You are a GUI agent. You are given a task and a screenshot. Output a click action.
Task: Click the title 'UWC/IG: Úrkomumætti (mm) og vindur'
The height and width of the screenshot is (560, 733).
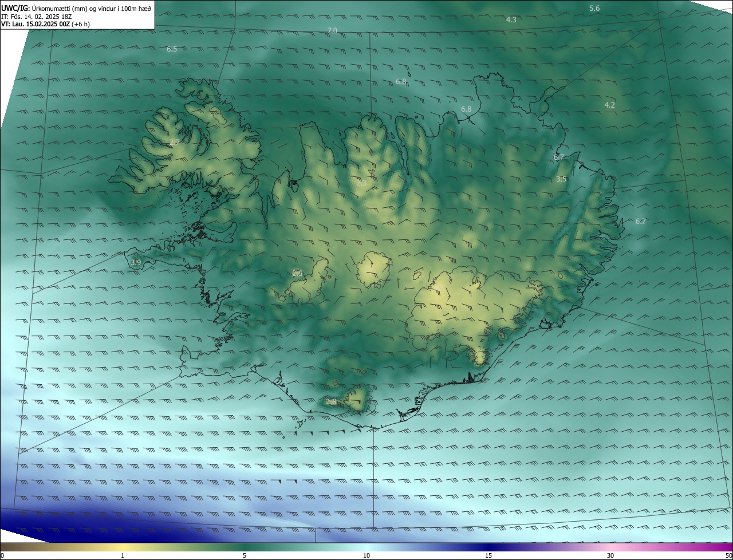tap(76, 8)
